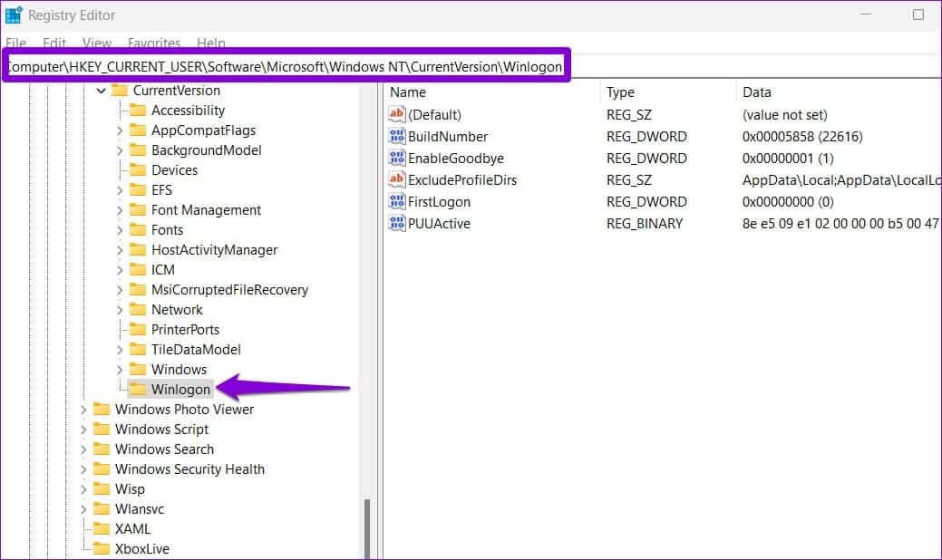Select the Windows Security Health key
This screenshot has width=942, height=560.
(189, 469)
